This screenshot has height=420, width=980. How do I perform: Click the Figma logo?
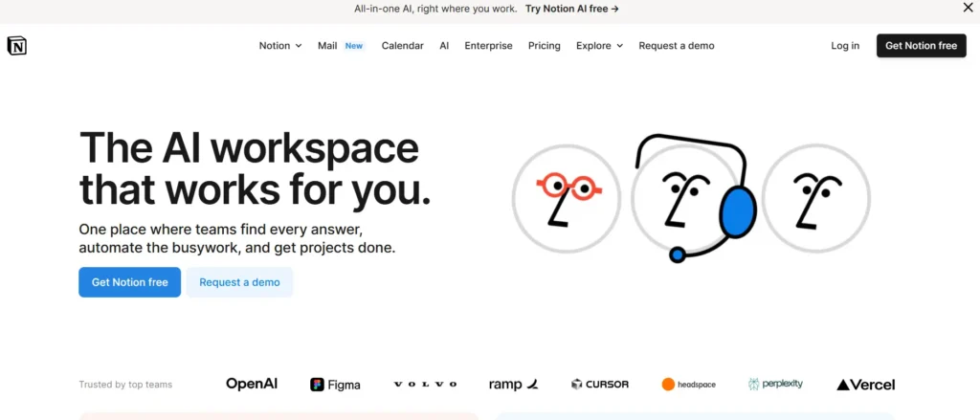(335, 385)
